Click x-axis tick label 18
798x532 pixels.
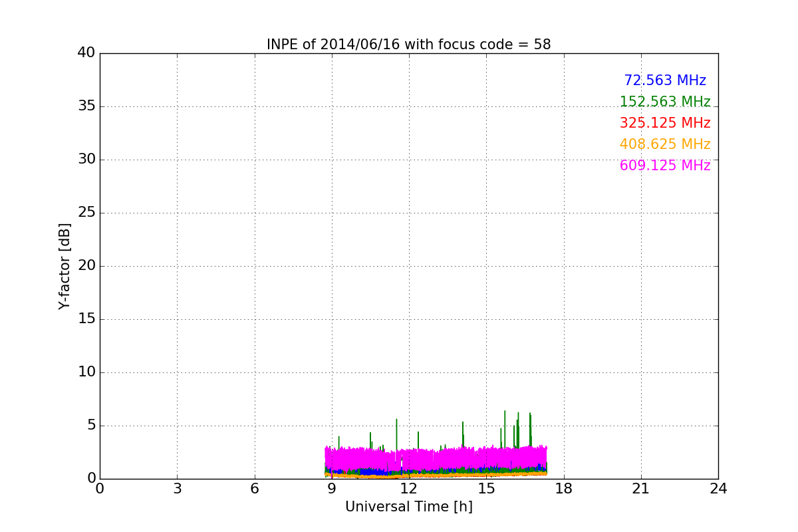(x=563, y=489)
